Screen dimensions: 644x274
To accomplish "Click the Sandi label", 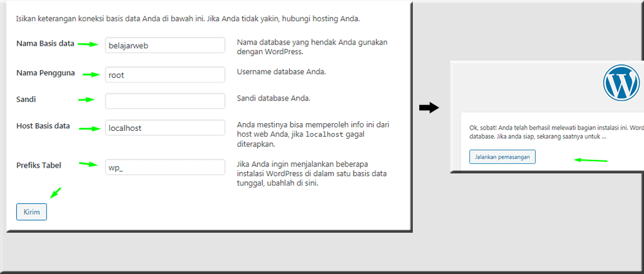I will 26,99.
